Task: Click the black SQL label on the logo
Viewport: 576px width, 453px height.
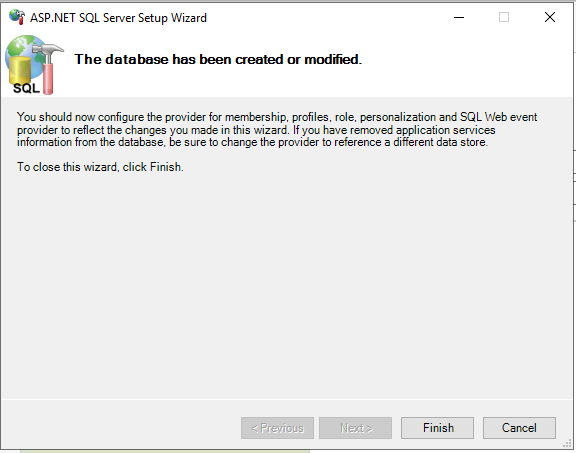Action: coord(26,88)
